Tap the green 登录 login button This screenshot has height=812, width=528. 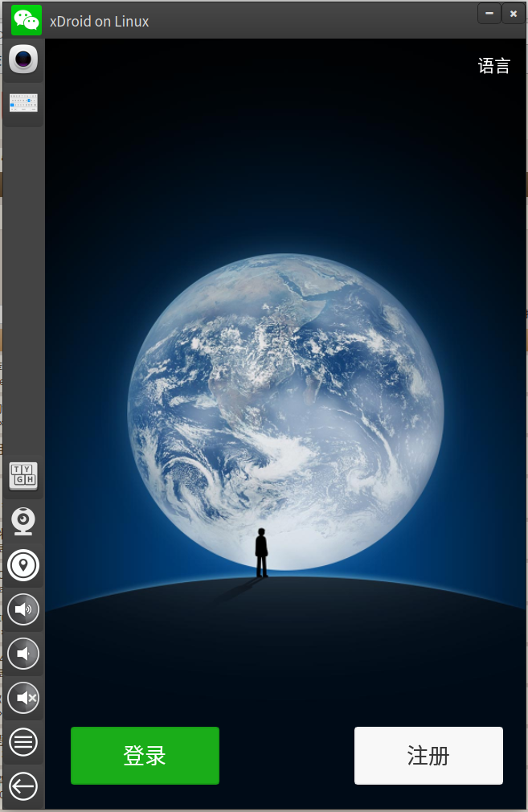pyautogui.click(x=145, y=756)
